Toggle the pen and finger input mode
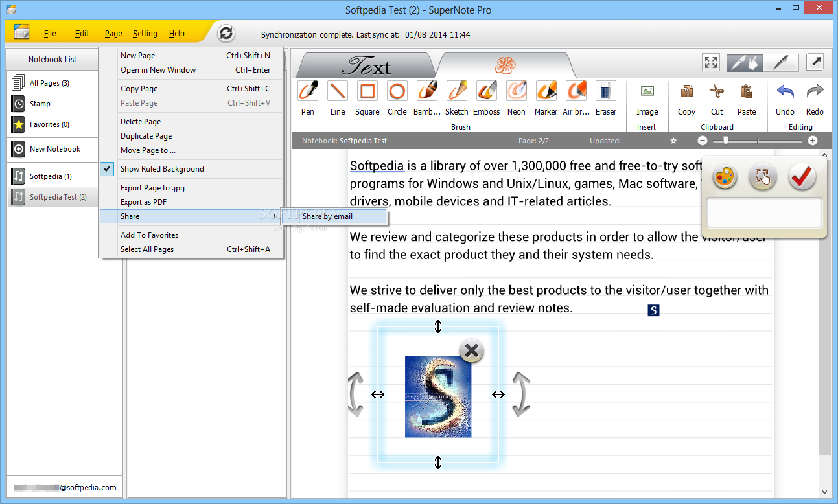The image size is (838, 504). [x=745, y=62]
